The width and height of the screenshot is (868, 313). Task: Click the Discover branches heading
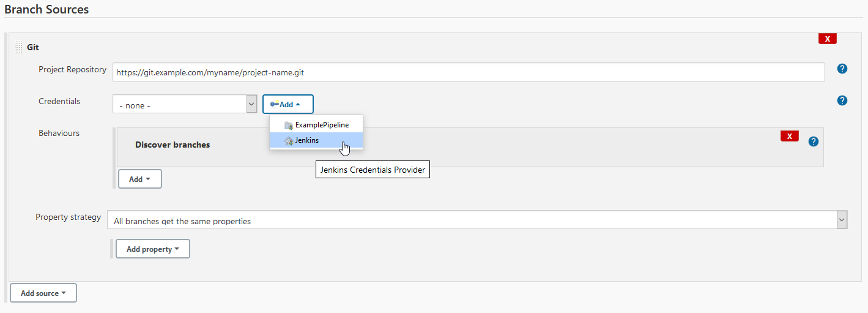172,145
